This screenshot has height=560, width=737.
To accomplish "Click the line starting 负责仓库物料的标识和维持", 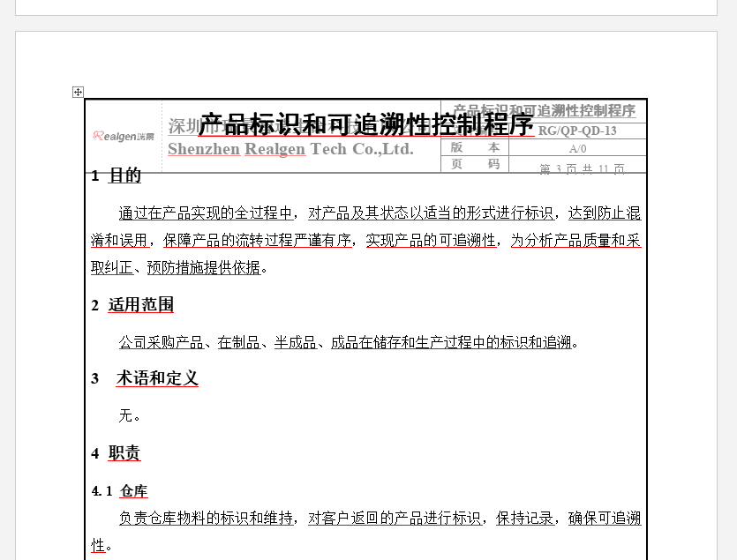I will (380, 519).
